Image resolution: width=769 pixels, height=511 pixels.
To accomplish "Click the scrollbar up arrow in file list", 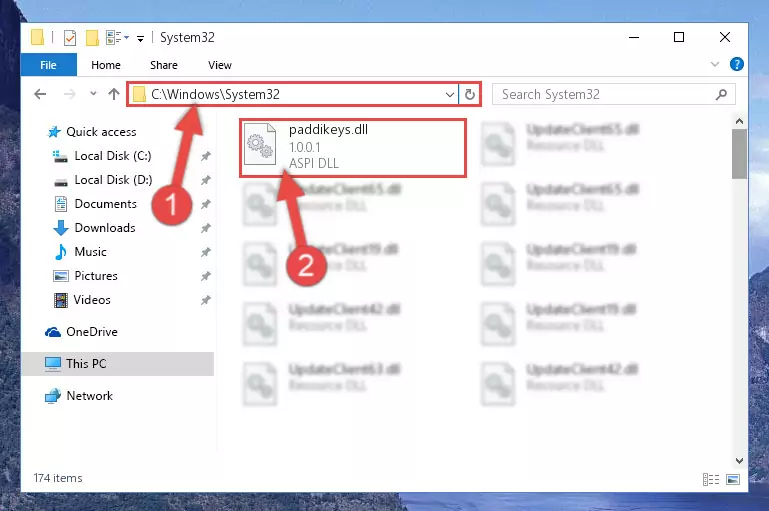I will 739,121.
